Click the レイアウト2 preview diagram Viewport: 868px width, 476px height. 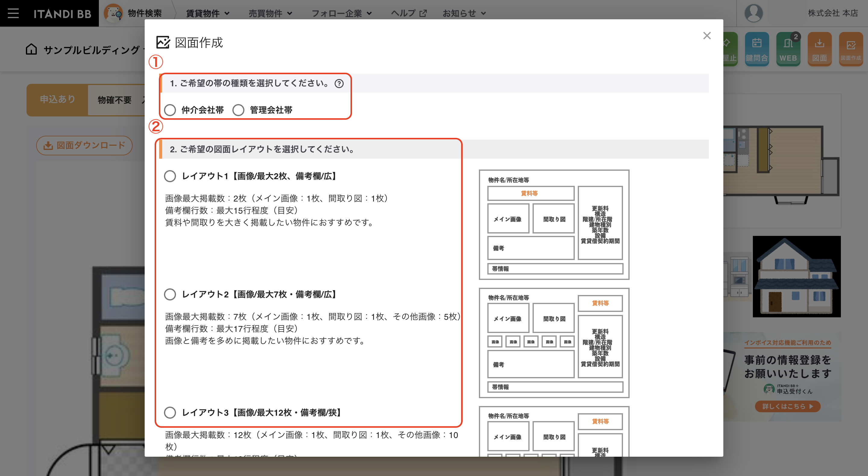coord(554,343)
